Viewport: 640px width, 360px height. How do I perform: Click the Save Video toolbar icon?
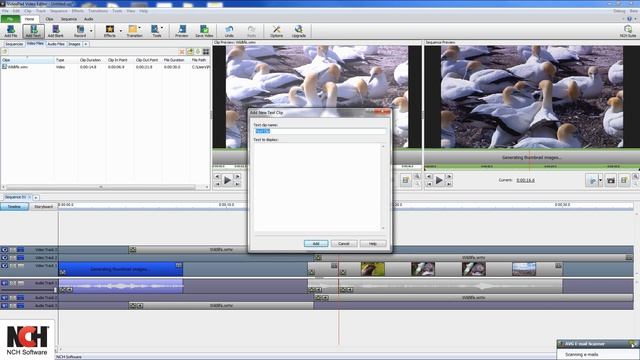pyautogui.click(x=204, y=31)
